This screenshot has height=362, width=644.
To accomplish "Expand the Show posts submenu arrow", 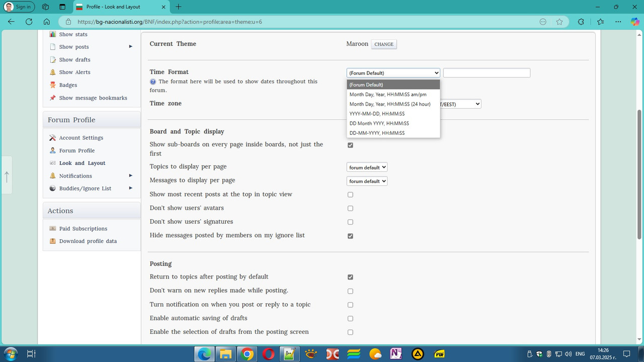I will [x=131, y=46].
